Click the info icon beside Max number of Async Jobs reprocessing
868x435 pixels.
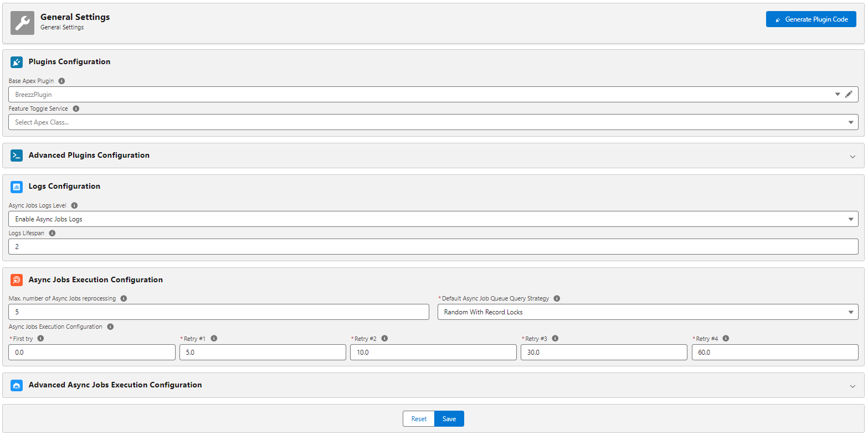click(x=124, y=298)
